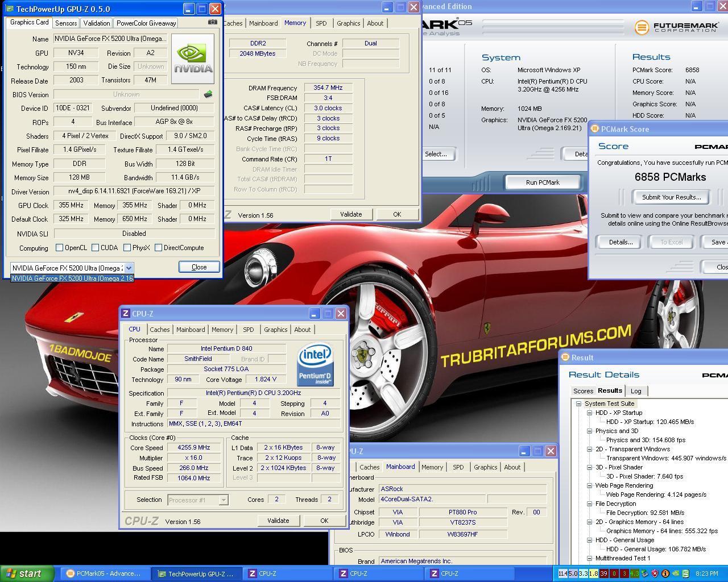Open the NVIDIA settings tray icon
The image size is (728, 582).
675,573
